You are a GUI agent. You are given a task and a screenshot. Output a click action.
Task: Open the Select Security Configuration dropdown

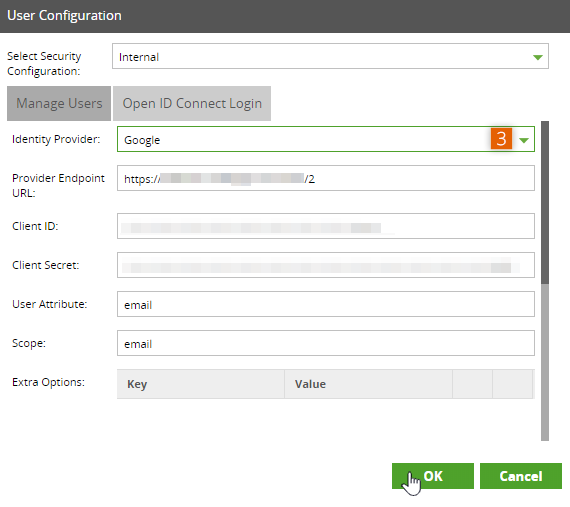click(x=330, y=56)
